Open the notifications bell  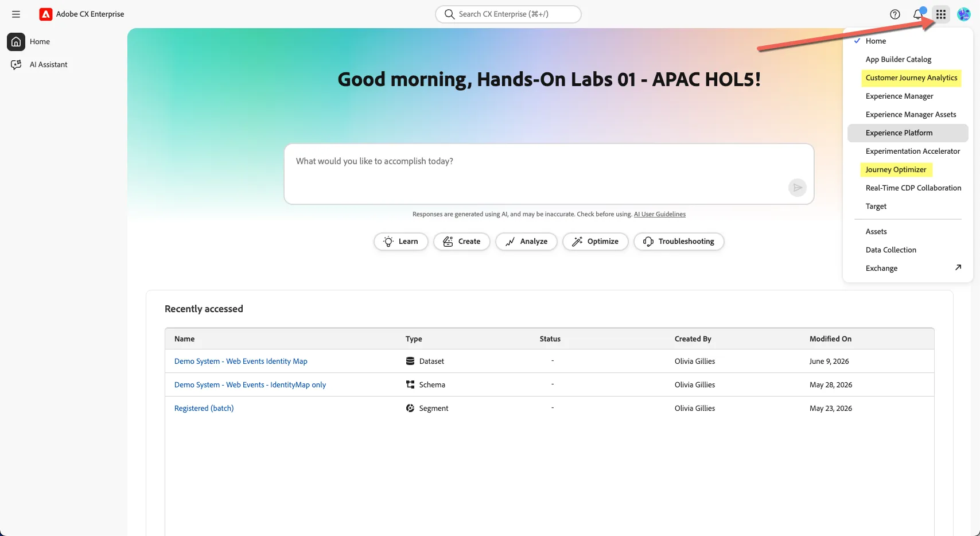[918, 14]
